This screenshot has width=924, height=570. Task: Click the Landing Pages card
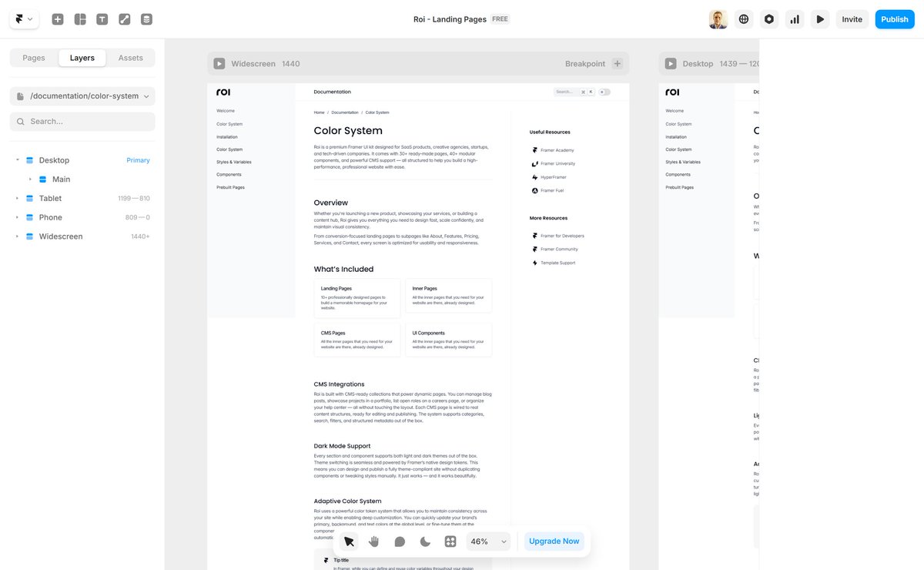click(357, 298)
